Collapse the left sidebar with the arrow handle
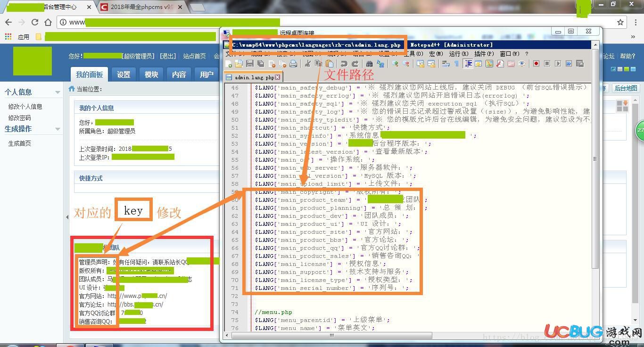The height and width of the screenshot is (347, 644). point(66,217)
